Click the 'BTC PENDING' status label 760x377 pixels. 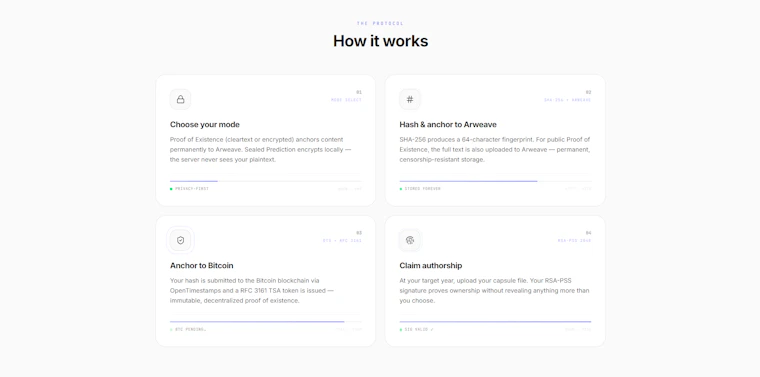[190, 330]
